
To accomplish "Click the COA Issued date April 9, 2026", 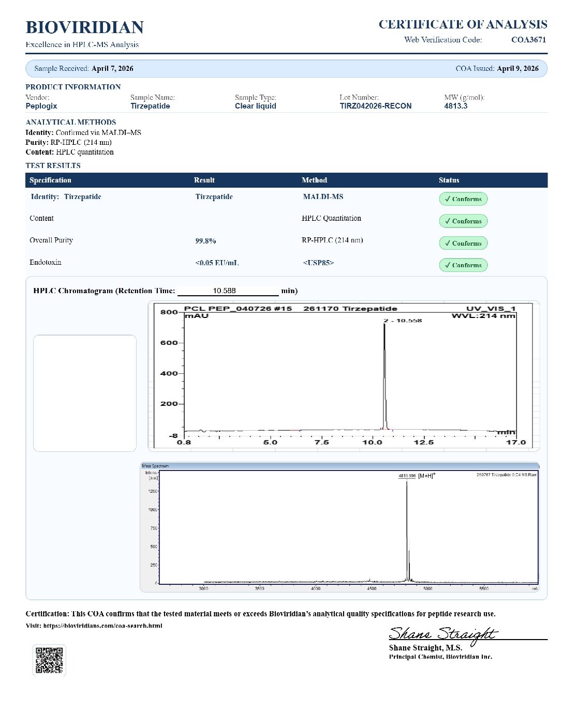I will (517, 68).
